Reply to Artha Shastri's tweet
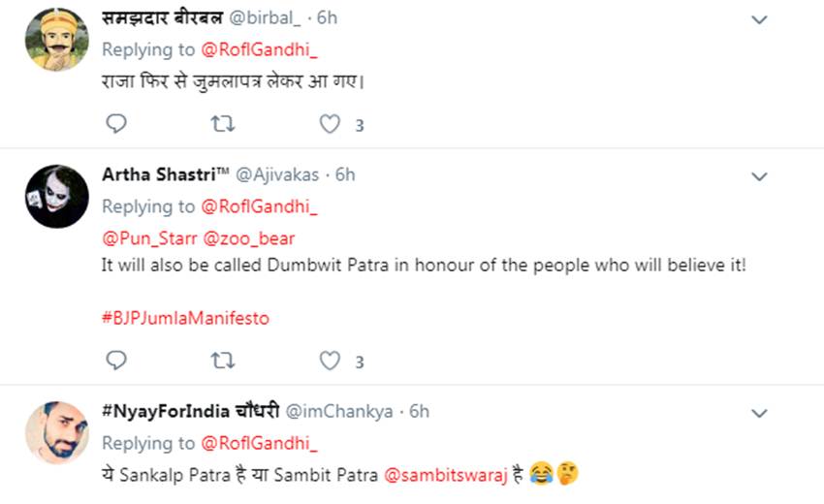This screenshot has height=504, width=824. [115, 361]
